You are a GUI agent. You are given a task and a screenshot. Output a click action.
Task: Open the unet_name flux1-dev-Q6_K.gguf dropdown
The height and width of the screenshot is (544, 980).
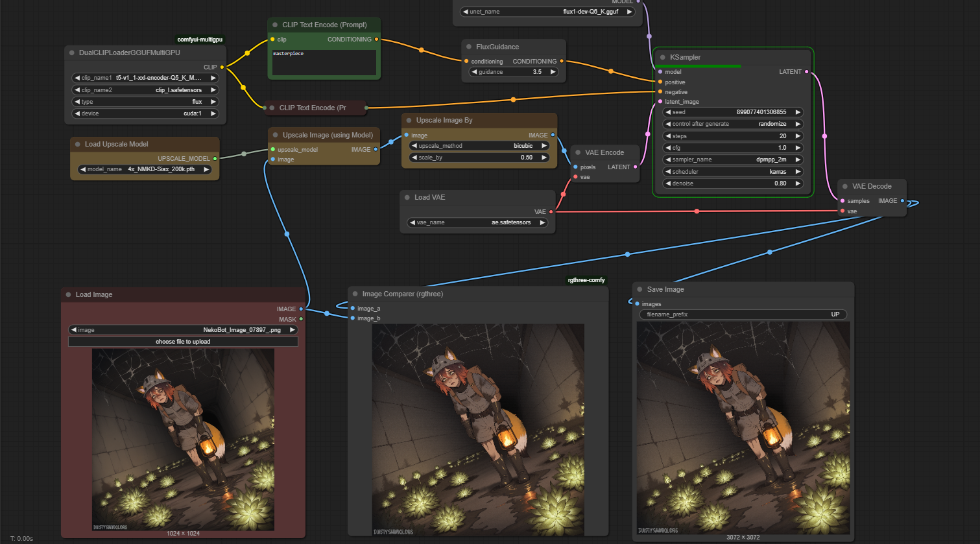pyautogui.click(x=547, y=12)
